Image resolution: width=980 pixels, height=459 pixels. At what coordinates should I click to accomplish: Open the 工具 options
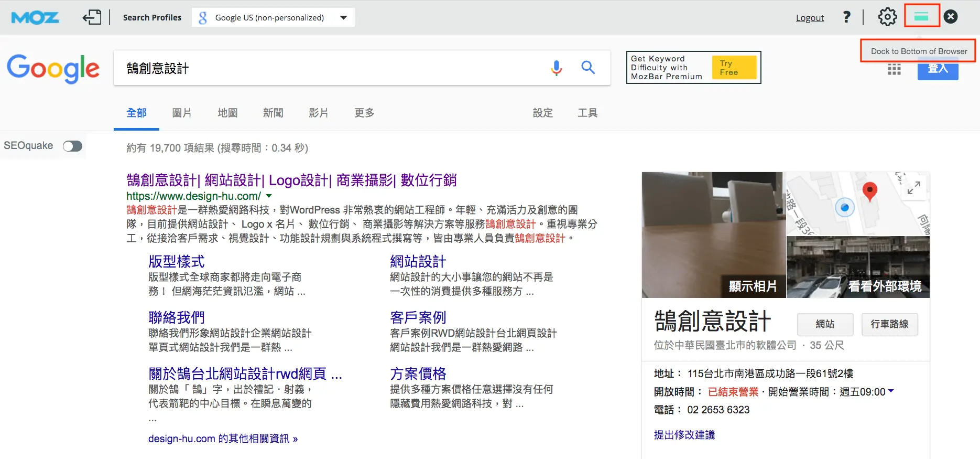pos(587,113)
